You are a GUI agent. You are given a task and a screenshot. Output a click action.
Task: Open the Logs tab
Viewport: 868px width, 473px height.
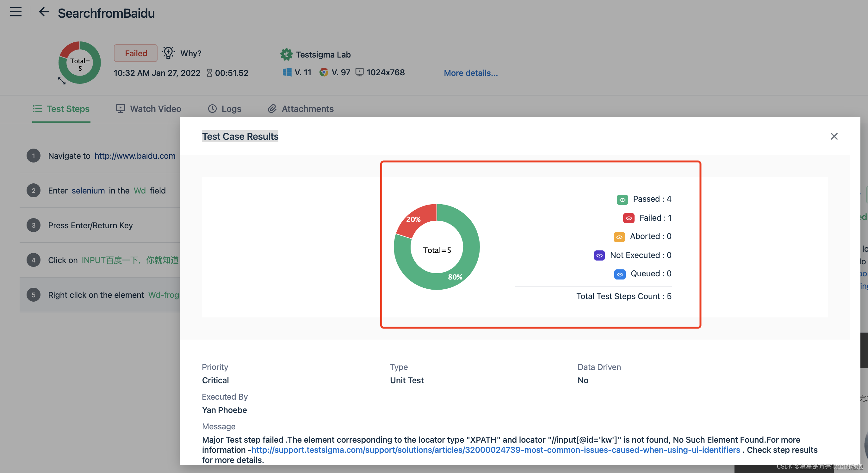pyautogui.click(x=224, y=108)
